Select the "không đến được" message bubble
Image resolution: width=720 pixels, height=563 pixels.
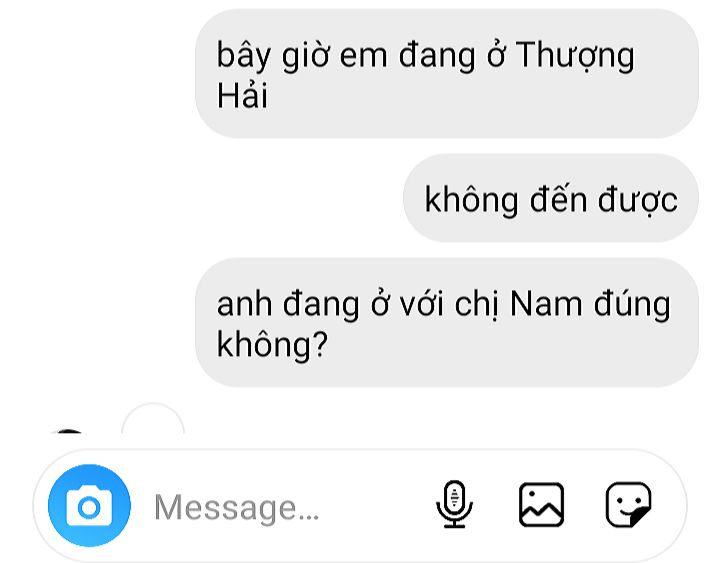pyautogui.click(x=551, y=198)
